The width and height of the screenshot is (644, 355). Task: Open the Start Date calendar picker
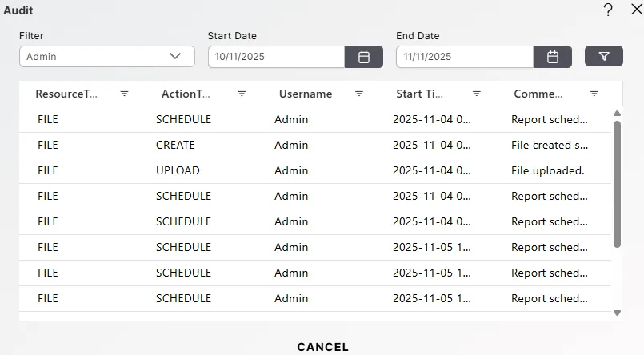(x=363, y=57)
